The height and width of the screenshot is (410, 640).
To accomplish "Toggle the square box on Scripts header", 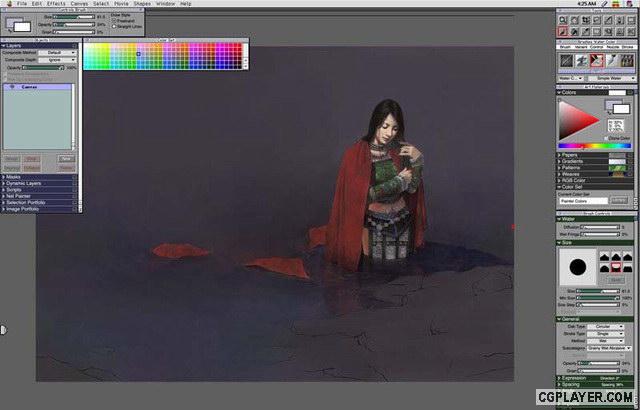I will pyautogui.click(x=74, y=190).
